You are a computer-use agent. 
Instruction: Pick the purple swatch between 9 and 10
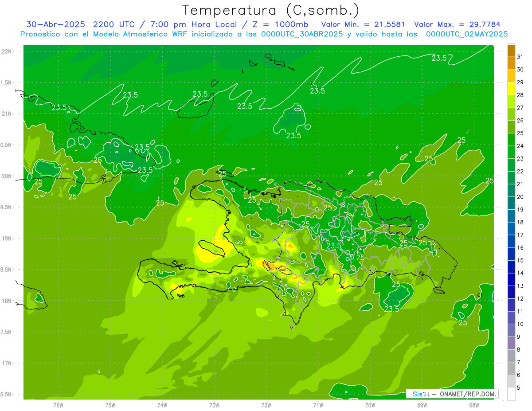511,330
